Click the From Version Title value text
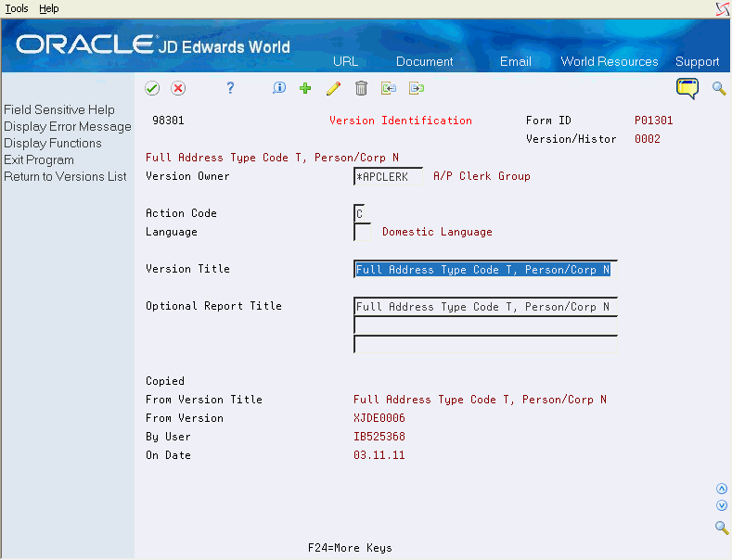 click(480, 400)
